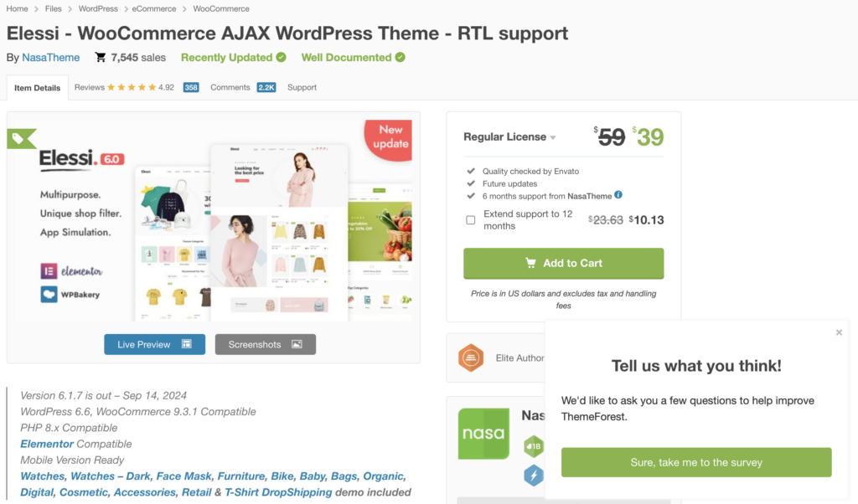This screenshot has width=858, height=504.
Task: Open the Live Preview
Action: tap(155, 344)
